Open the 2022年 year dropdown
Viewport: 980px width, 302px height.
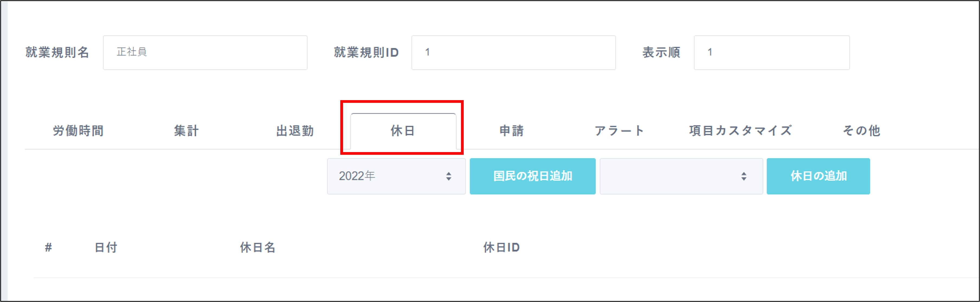tap(396, 176)
